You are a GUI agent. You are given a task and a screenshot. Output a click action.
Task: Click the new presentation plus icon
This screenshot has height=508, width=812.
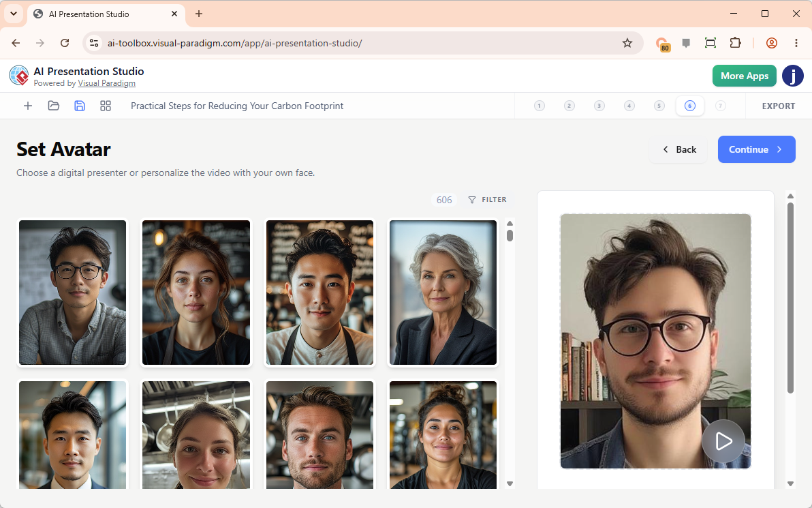(x=28, y=106)
